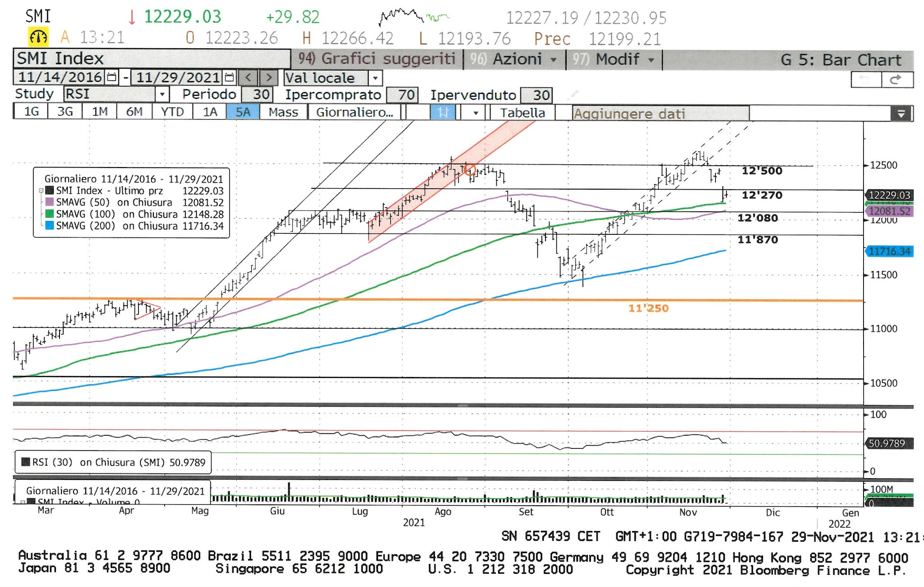Click the undo arrow icon
924x587 pixels.
coord(865,79)
